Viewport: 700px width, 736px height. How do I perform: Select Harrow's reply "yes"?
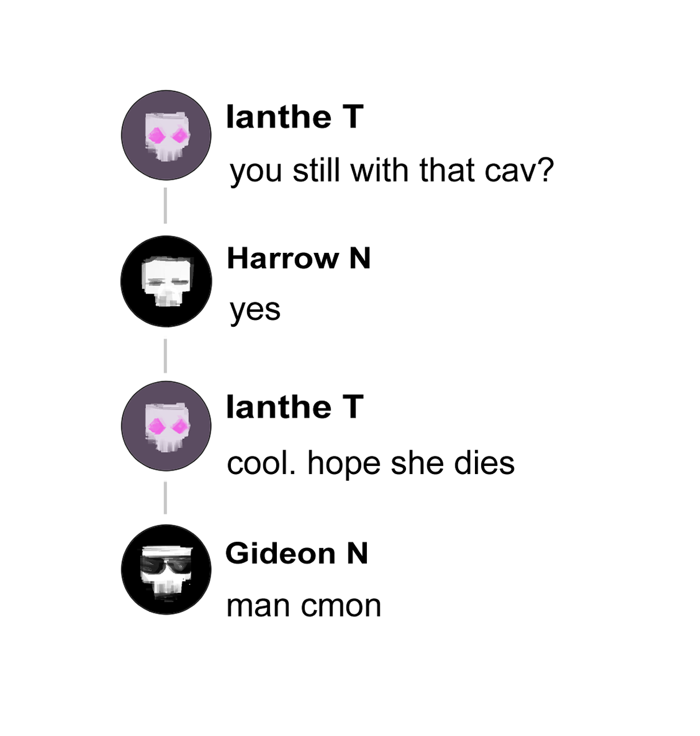[255, 311]
